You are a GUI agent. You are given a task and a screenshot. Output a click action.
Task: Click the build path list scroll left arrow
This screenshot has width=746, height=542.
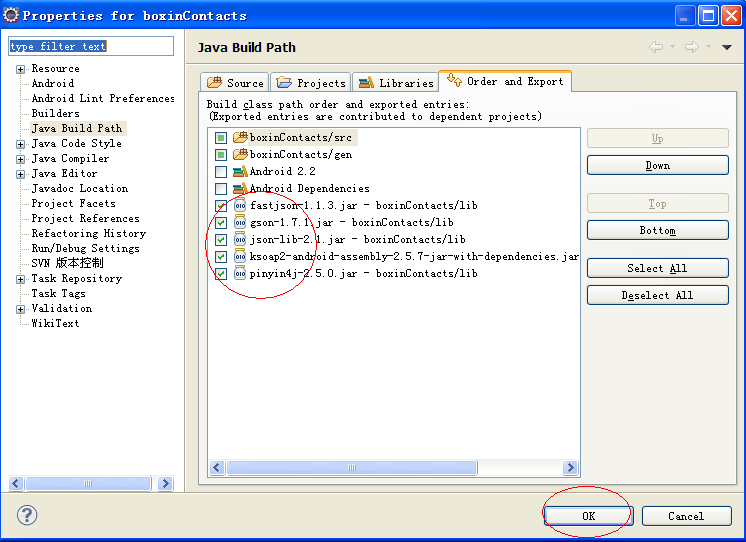tap(217, 467)
